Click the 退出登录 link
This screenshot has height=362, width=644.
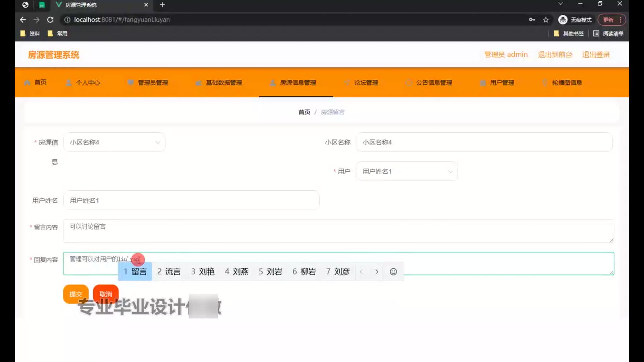[x=596, y=55]
